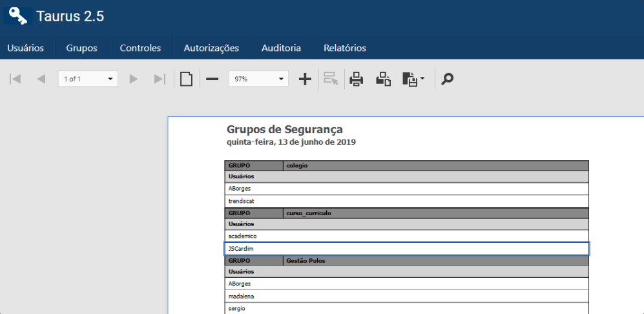Open the Grupos menu

coord(81,48)
